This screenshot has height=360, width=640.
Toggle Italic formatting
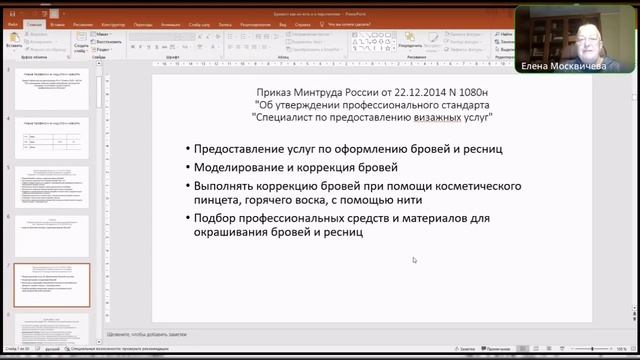pos(140,47)
